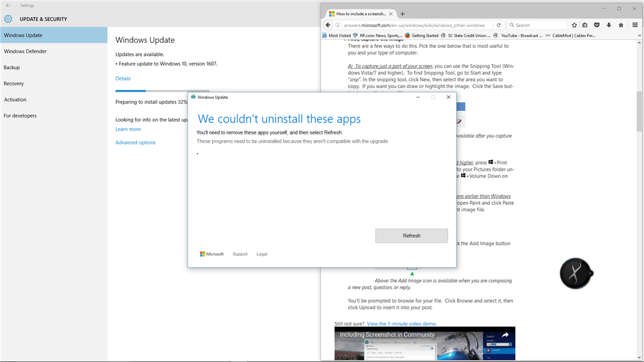Click the Firefox back button

[x=328, y=25]
